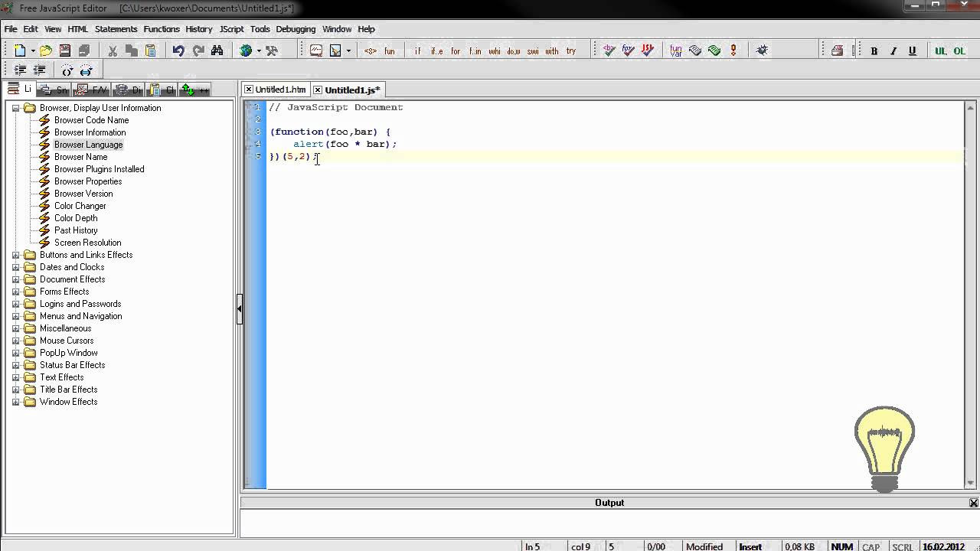The height and width of the screenshot is (551, 980).
Task: Click the outdent lines icon
Action: tap(39, 70)
